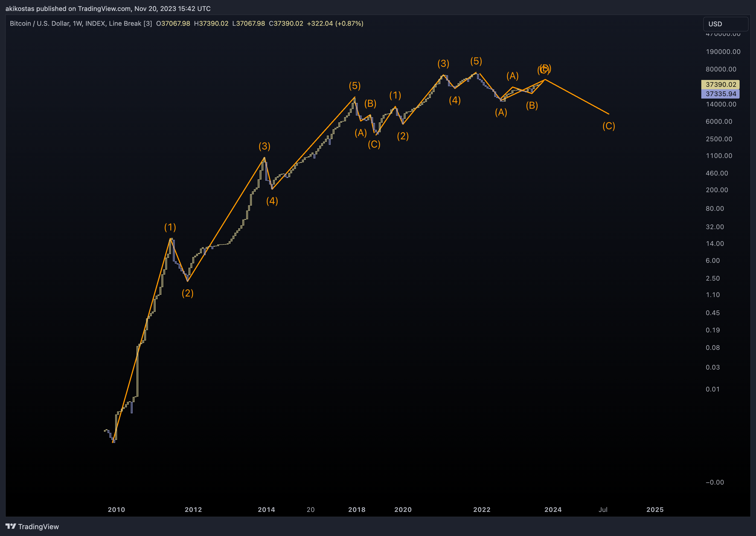Select wave label (C) below the 2018 low

click(x=374, y=144)
